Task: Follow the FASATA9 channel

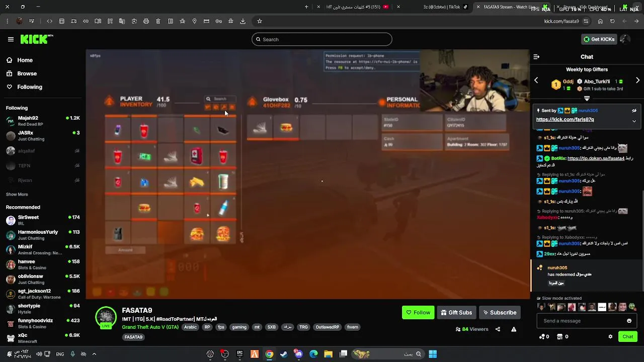Action: [x=418, y=312]
